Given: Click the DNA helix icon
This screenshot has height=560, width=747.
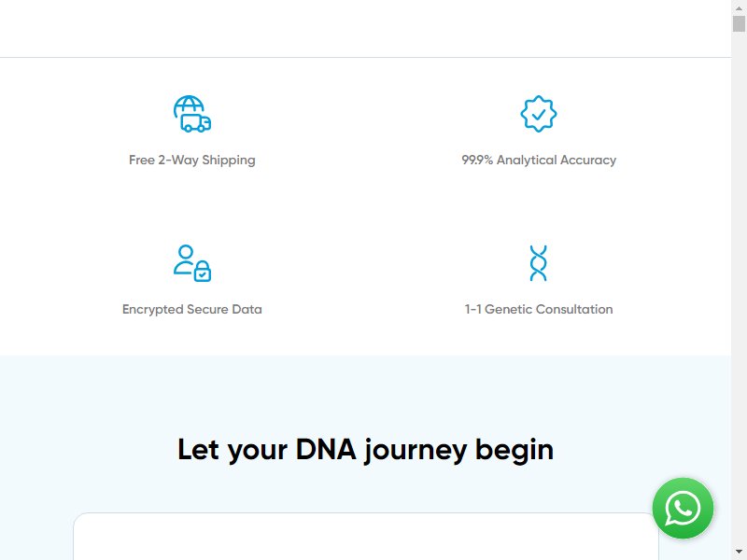Looking at the screenshot, I should tap(539, 263).
